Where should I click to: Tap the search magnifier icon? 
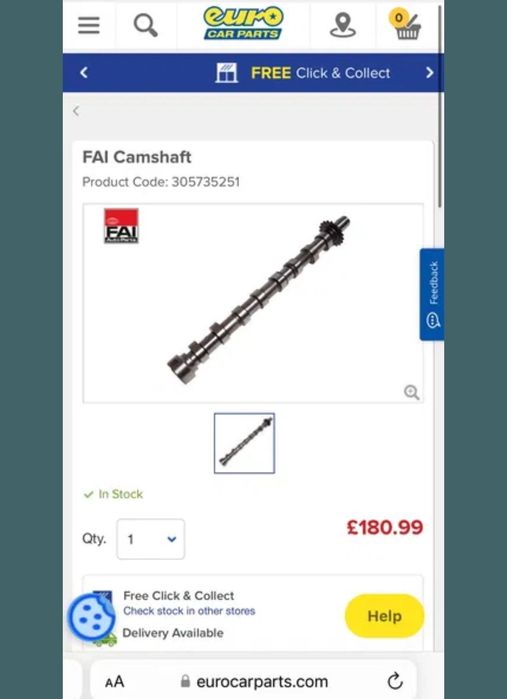click(x=146, y=25)
